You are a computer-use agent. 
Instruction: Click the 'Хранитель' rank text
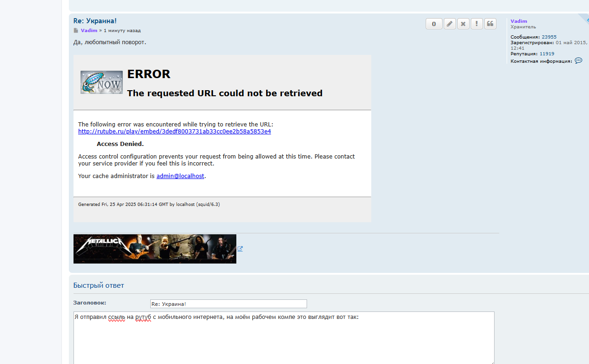click(x=523, y=27)
